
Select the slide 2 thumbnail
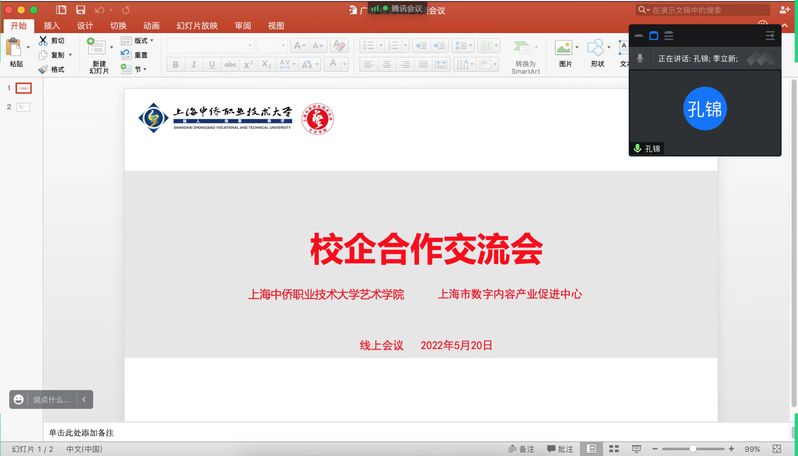(x=23, y=107)
